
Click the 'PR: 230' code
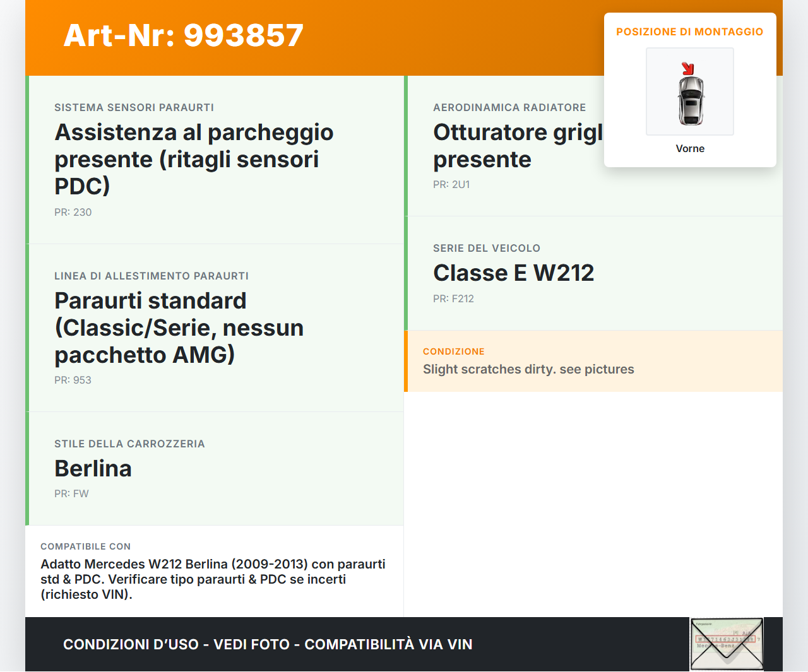(x=73, y=213)
